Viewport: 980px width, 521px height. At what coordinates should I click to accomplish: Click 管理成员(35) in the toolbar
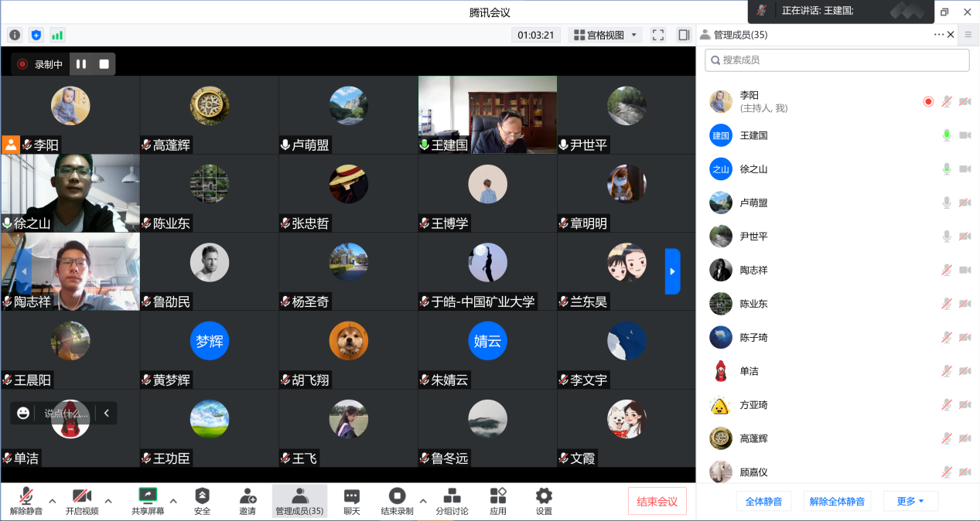tap(299, 501)
